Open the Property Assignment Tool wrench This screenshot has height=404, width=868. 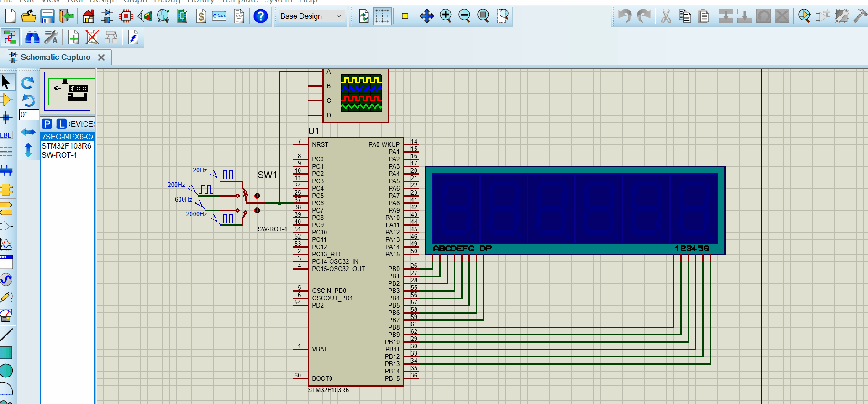(51, 37)
